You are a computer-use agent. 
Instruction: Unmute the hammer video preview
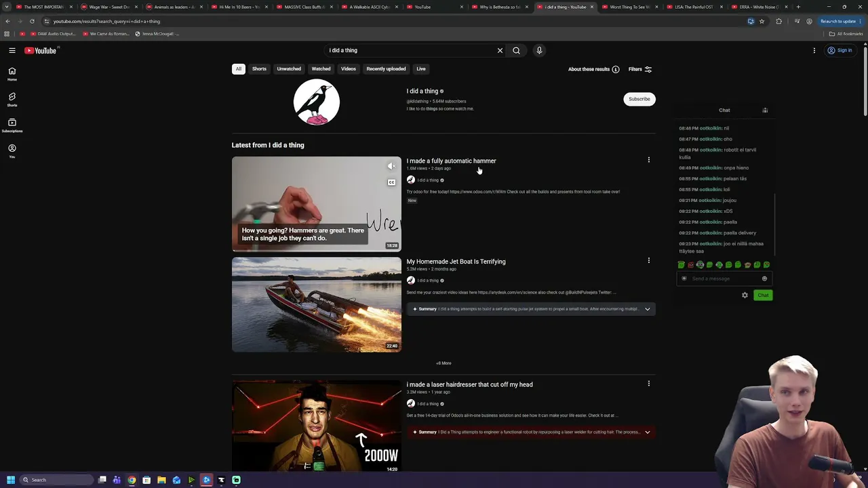pos(391,166)
